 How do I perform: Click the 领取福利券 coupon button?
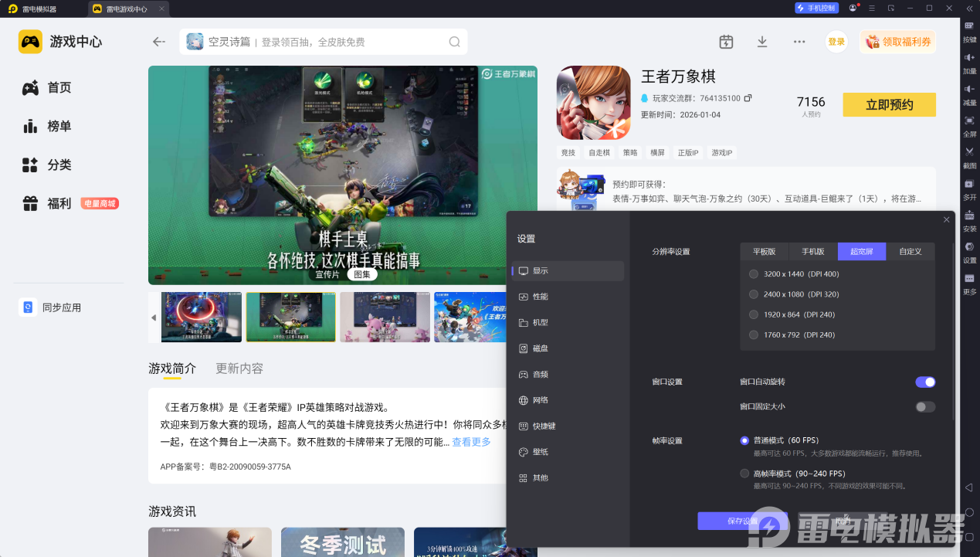click(x=897, y=42)
